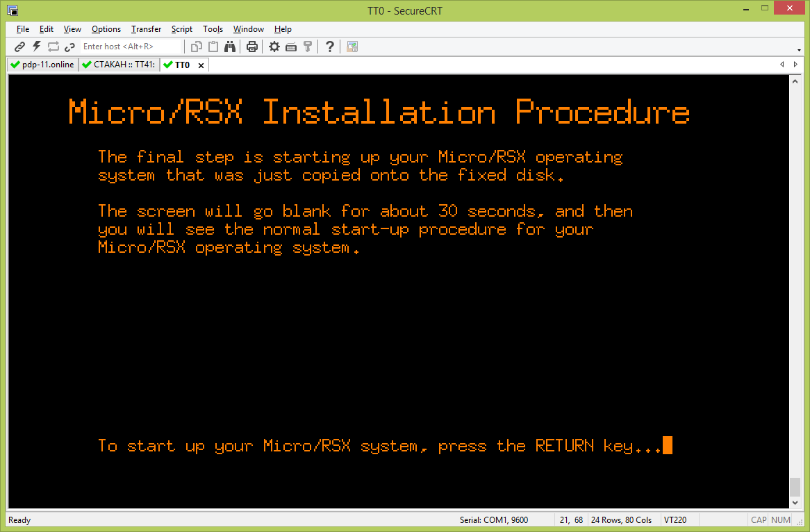
Task: Click the Connect (chain link) toolbar icon
Action: [19, 47]
